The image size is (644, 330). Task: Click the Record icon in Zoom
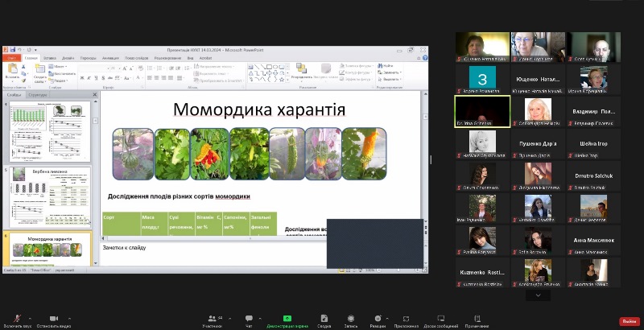pos(350,318)
